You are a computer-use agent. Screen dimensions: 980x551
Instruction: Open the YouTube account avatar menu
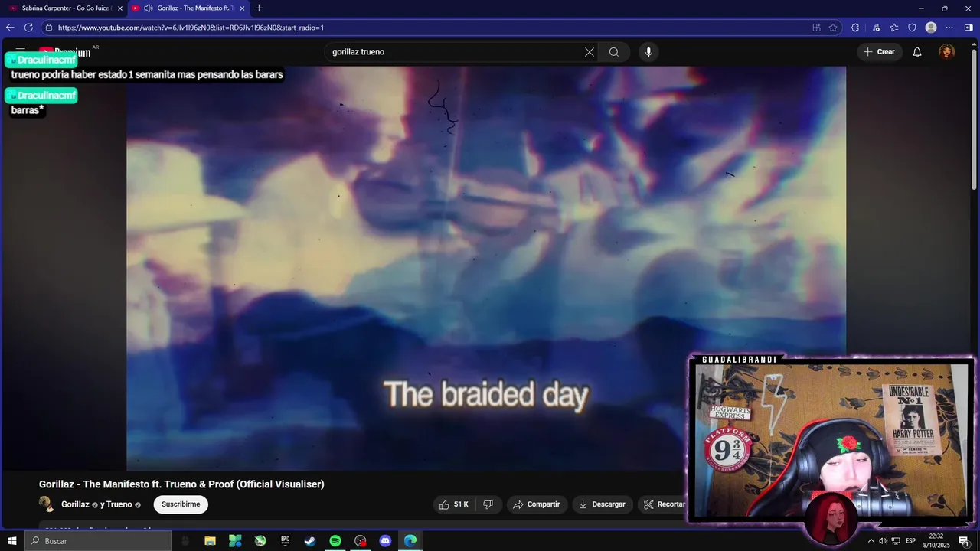tap(947, 52)
